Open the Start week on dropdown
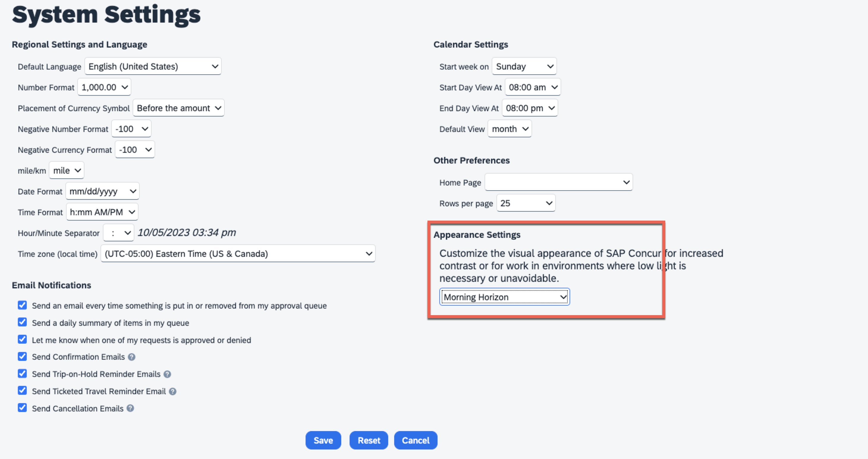This screenshot has height=459, width=868. [524, 66]
